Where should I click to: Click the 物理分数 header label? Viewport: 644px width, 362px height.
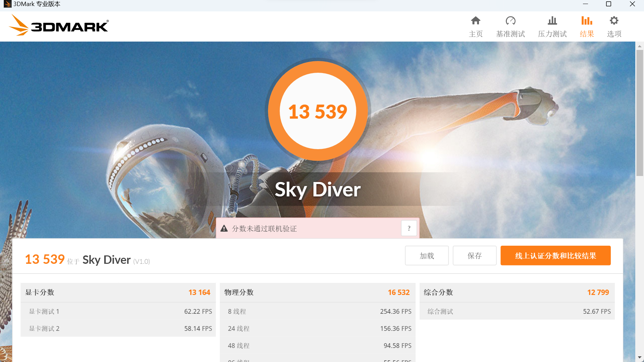(239, 292)
